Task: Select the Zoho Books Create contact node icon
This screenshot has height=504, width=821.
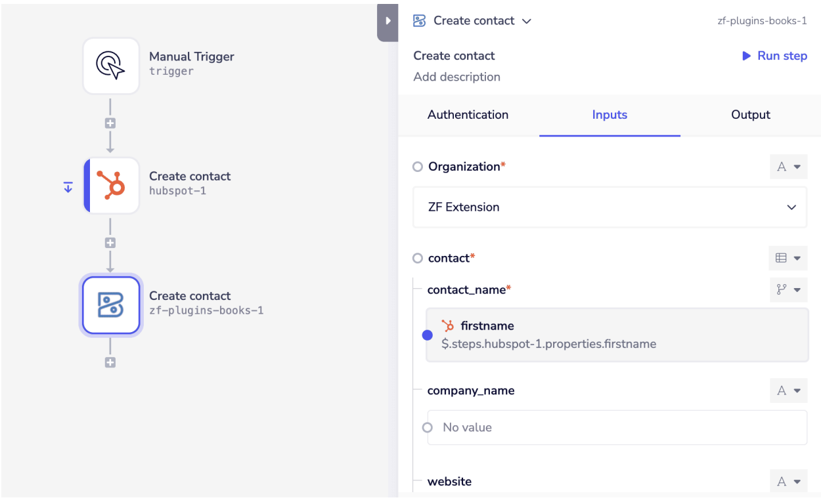Action: [111, 305]
